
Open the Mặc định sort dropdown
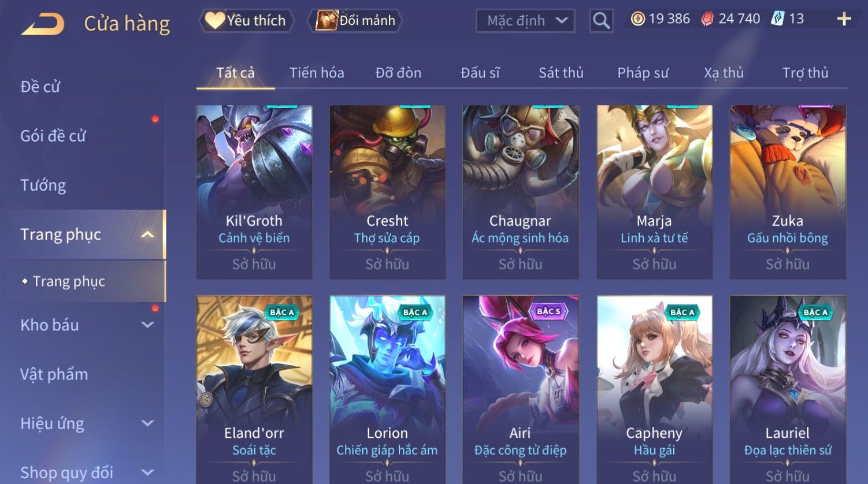pos(525,21)
